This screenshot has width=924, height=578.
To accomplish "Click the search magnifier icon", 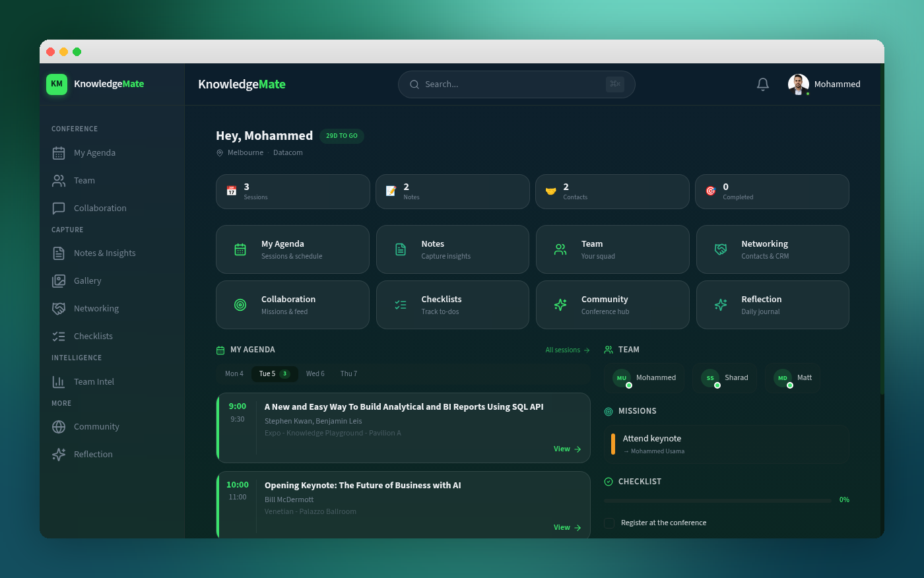I will 414,84.
